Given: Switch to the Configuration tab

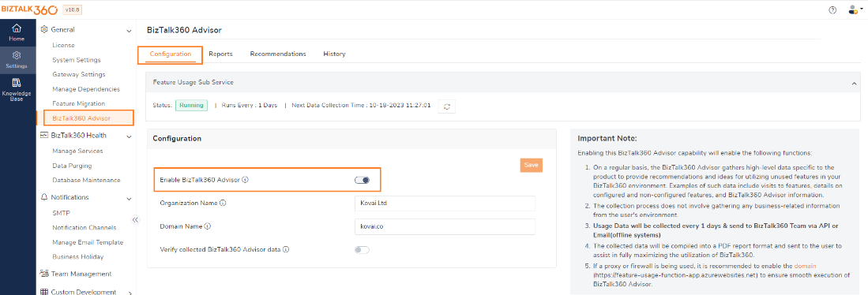Looking at the screenshot, I should tap(171, 54).
